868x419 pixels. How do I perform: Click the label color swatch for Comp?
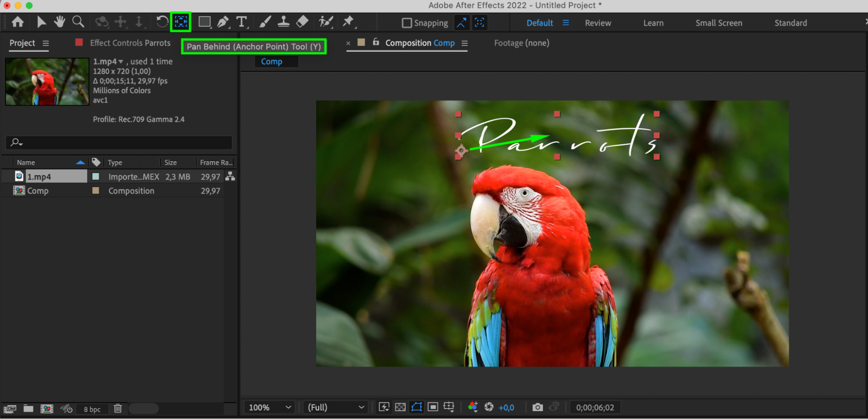pyautogui.click(x=96, y=191)
